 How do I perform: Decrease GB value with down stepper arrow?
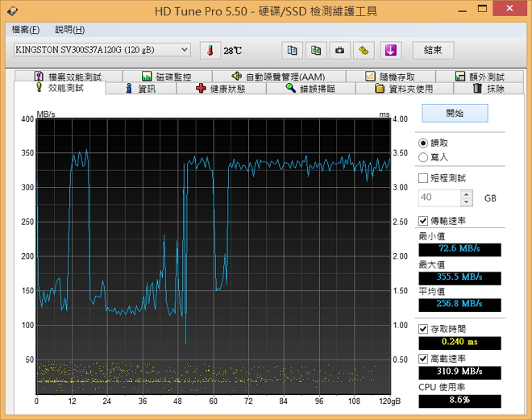467,202
